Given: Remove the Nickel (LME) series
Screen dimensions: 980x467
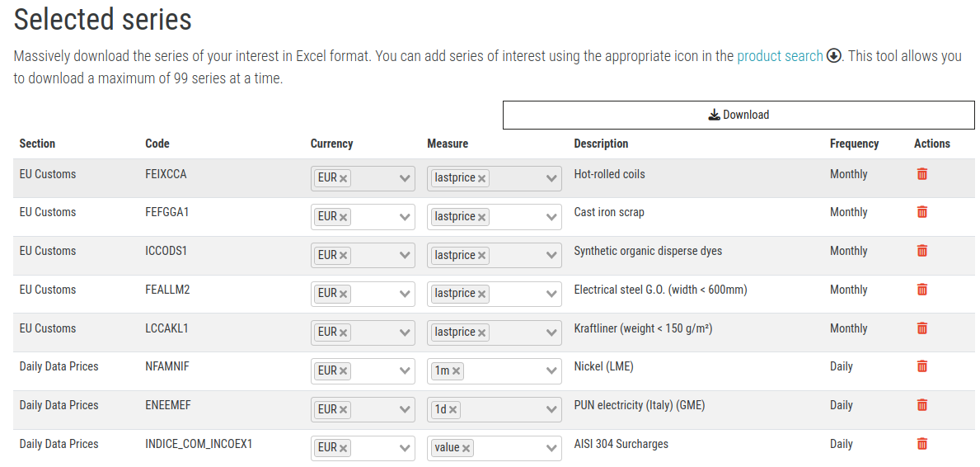Looking at the screenshot, I should [x=921, y=366].
